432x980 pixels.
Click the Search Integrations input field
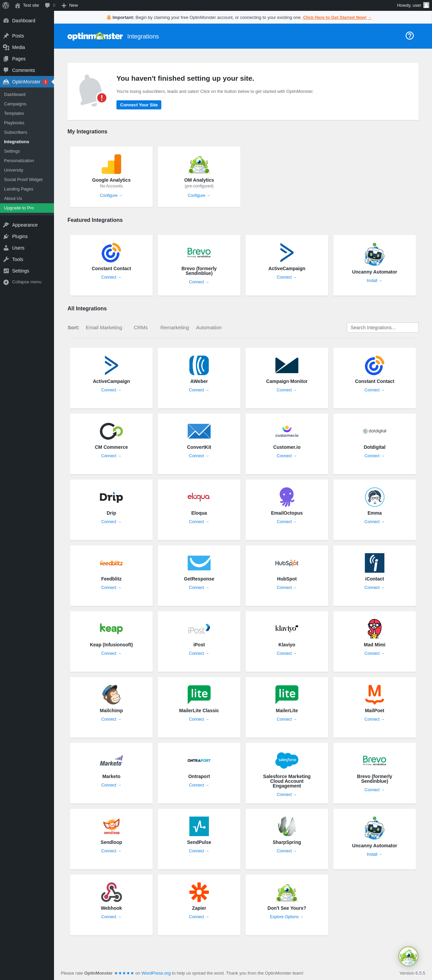(x=383, y=328)
